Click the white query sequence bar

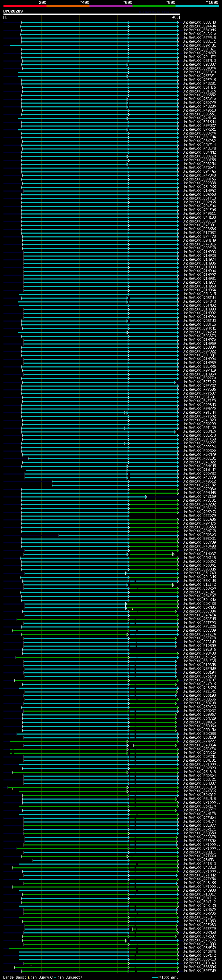pyautogui.click(x=92, y=15)
